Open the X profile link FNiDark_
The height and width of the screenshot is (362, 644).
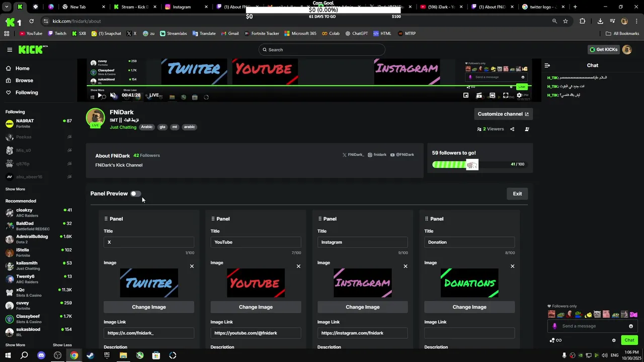[x=353, y=155]
